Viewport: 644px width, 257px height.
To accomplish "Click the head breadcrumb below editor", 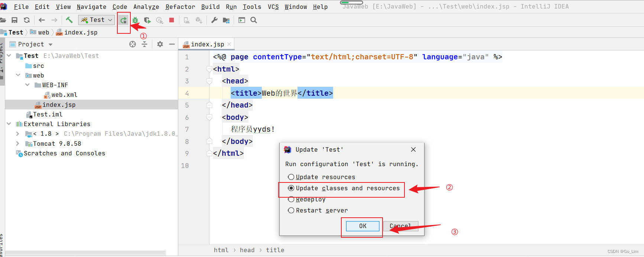I will 247,250.
